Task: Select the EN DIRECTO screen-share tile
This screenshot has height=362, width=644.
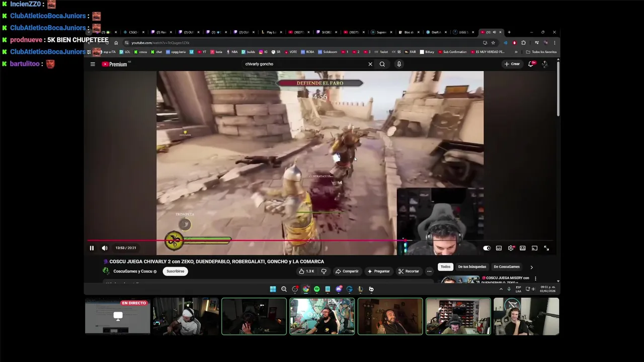Action: point(118,316)
